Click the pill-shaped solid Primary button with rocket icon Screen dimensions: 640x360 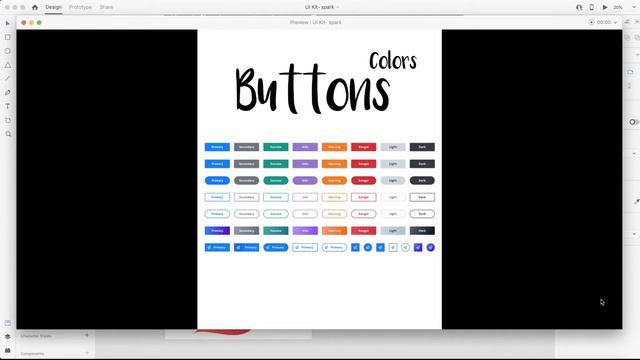(x=276, y=247)
